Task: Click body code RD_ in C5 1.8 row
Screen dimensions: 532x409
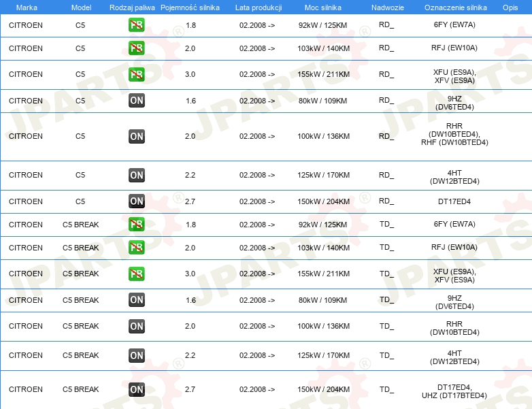Action: 386,24
